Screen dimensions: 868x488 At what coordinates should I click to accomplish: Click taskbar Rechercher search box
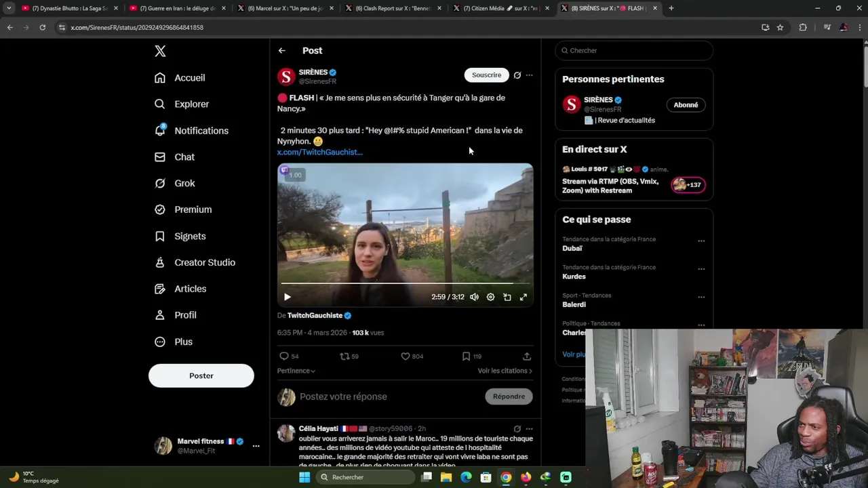[x=366, y=477]
